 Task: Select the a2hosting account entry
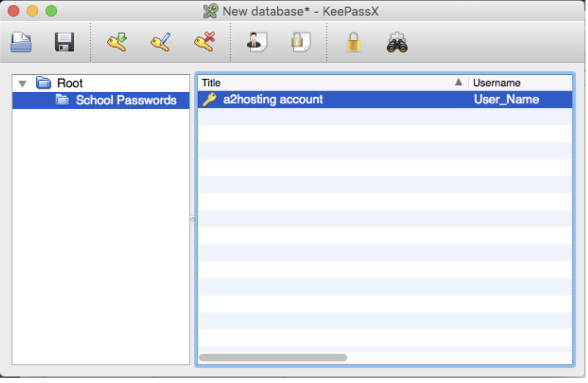[273, 100]
